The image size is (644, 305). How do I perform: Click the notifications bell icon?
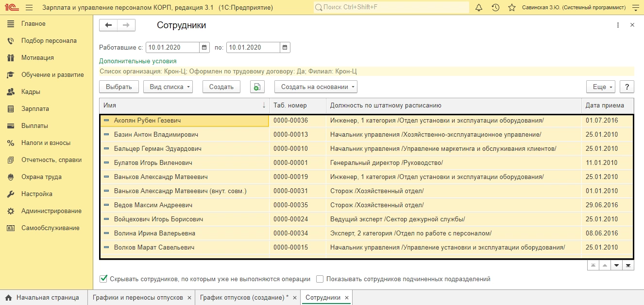pyautogui.click(x=479, y=8)
